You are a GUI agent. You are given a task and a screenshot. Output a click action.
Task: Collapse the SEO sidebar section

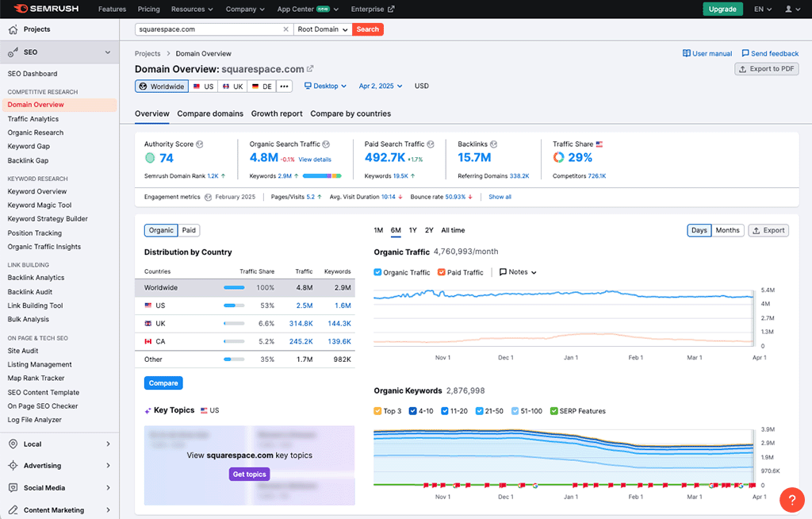[108, 52]
